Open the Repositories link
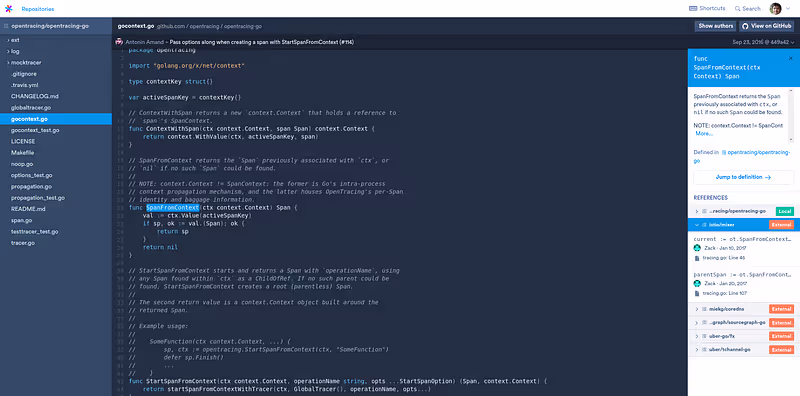Viewport: 800px width, 396px height. (x=38, y=9)
